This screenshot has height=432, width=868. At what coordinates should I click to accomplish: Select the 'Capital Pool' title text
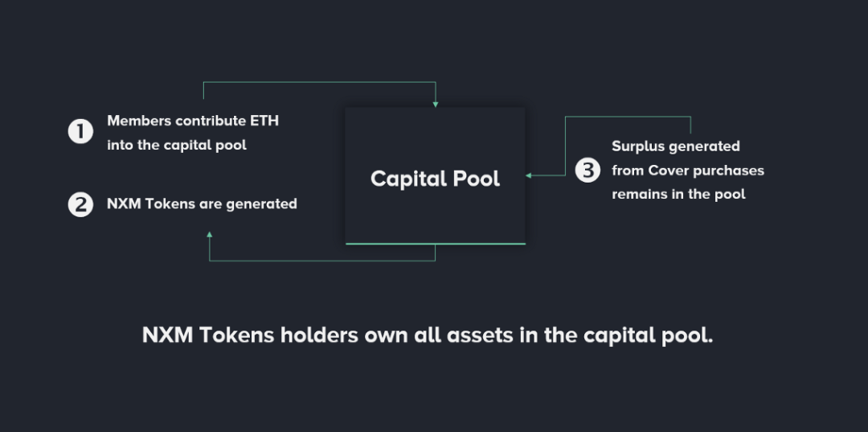[435, 179]
